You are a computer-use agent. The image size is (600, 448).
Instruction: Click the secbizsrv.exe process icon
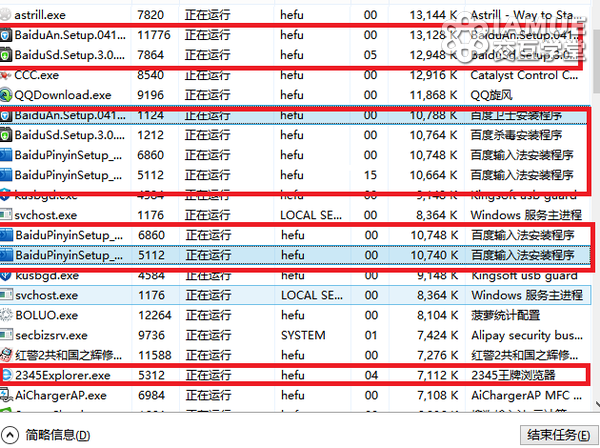click(x=6, y=335)
